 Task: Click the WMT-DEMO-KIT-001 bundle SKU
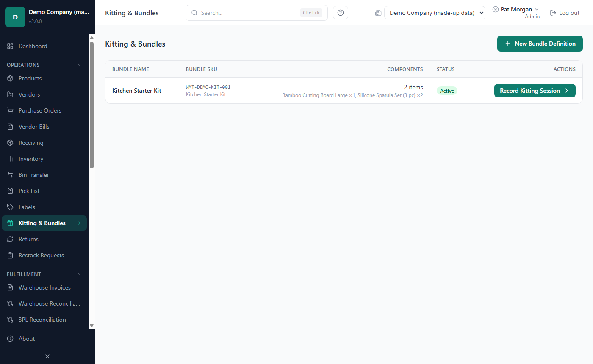208,87
